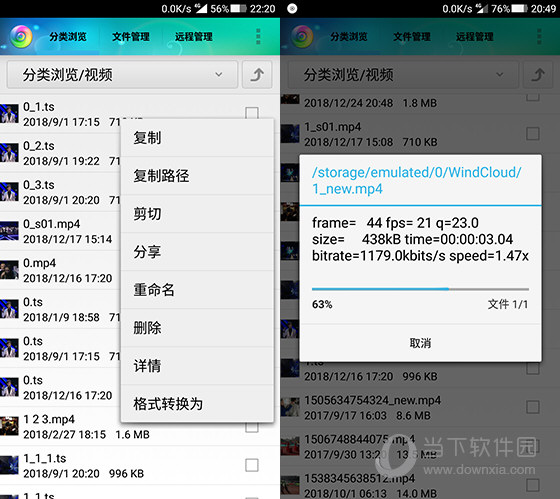This screenshot has height=499, width=560.
Task: Expand the 分类浏览/视频 path dropdown in left screen
Action: point(122,75)
